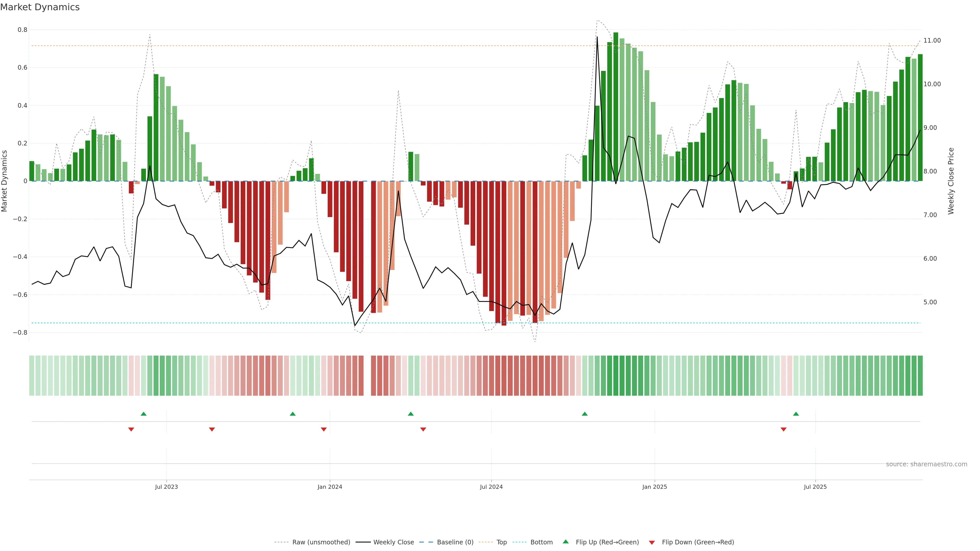Image resolution: width=980 pixels, height=551 pixels.
Task: Click the green flip-up triangle after Jan 2024
Action: pyautogui.click(x=410, y=414)
